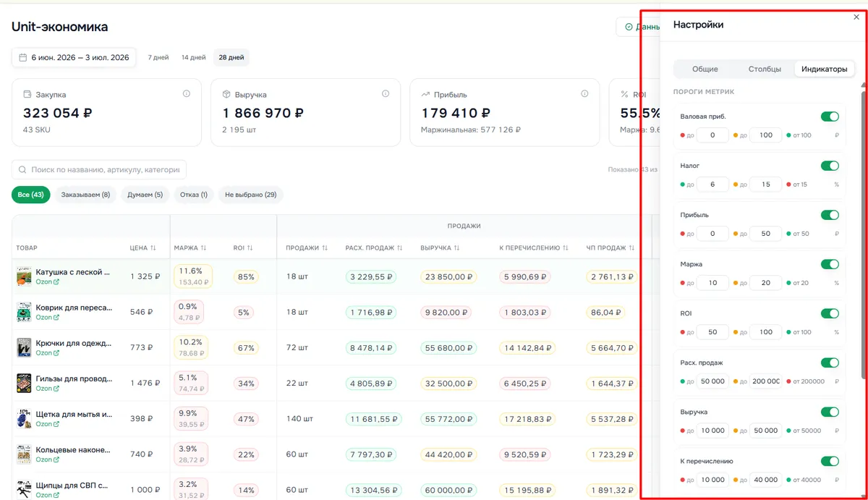Disable the Валовая приб. indicator toggle
The image size is (868, 500).
830,116
